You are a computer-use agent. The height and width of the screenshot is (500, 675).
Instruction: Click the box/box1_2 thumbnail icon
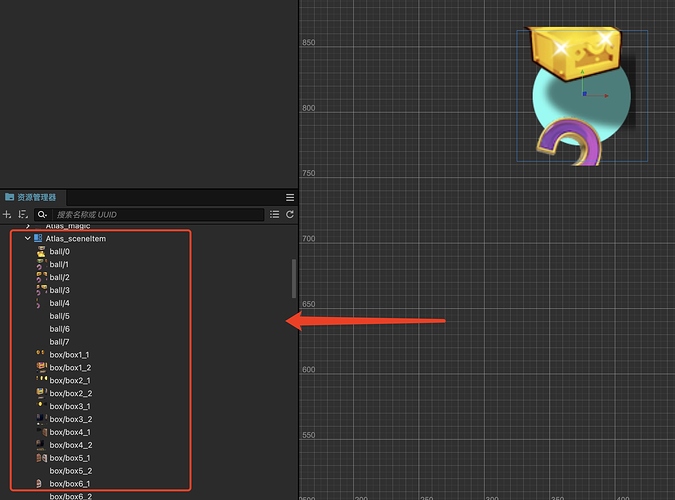pyautogui.click(x=41, y=367)
